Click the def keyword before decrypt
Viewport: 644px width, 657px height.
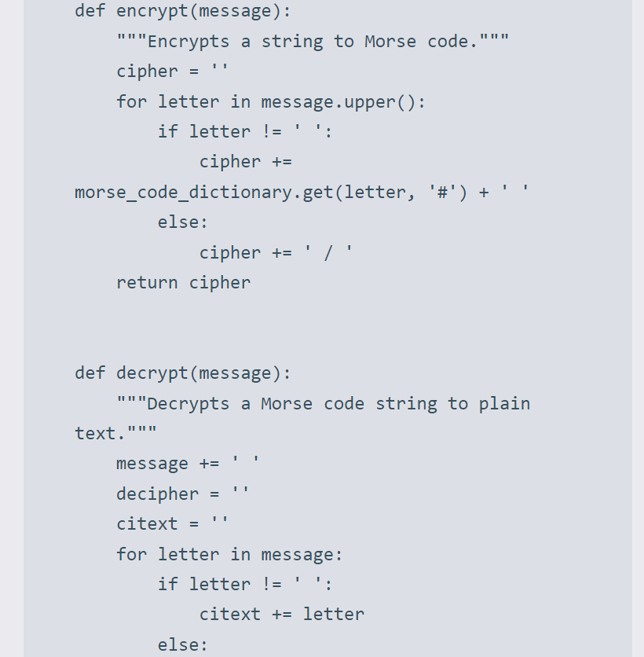point(90,373)
